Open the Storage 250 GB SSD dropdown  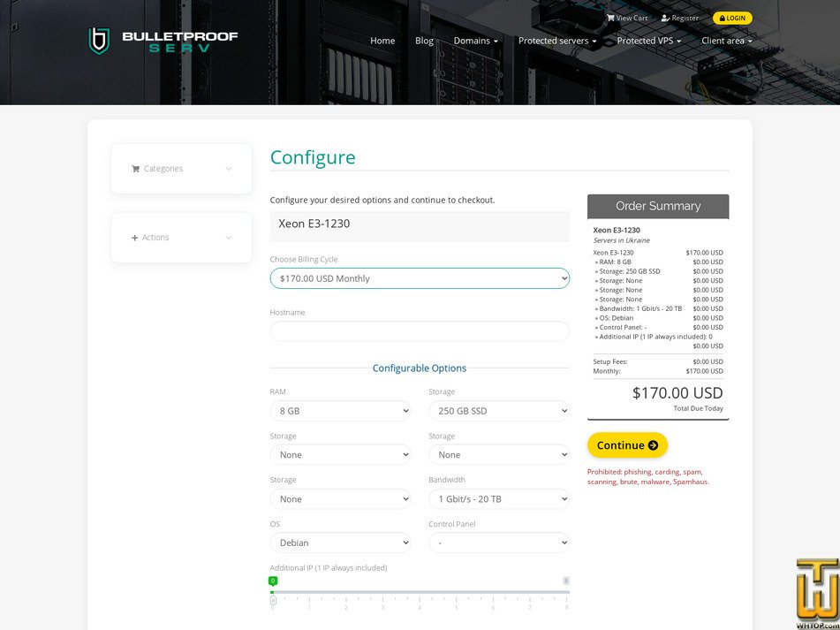[x=499, y=411]
